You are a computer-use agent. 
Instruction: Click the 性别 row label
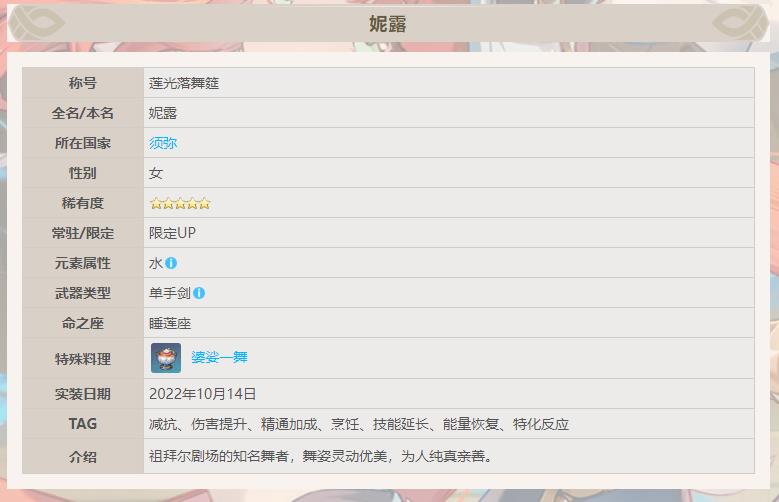(x=82, y=173)
